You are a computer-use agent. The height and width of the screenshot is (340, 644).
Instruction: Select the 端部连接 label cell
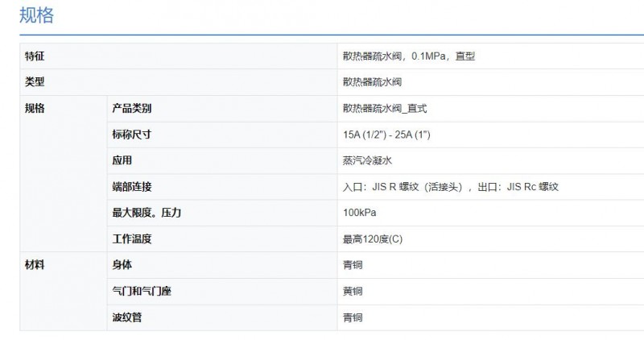coord(222,187)
